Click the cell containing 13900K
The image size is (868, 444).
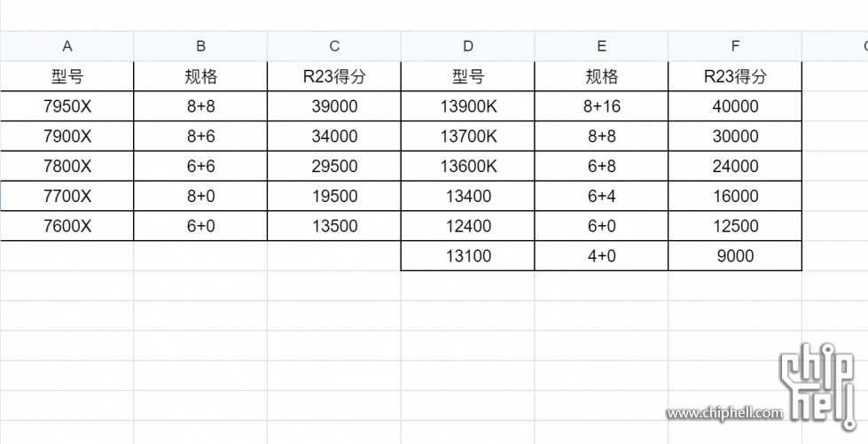pos(468,106)
